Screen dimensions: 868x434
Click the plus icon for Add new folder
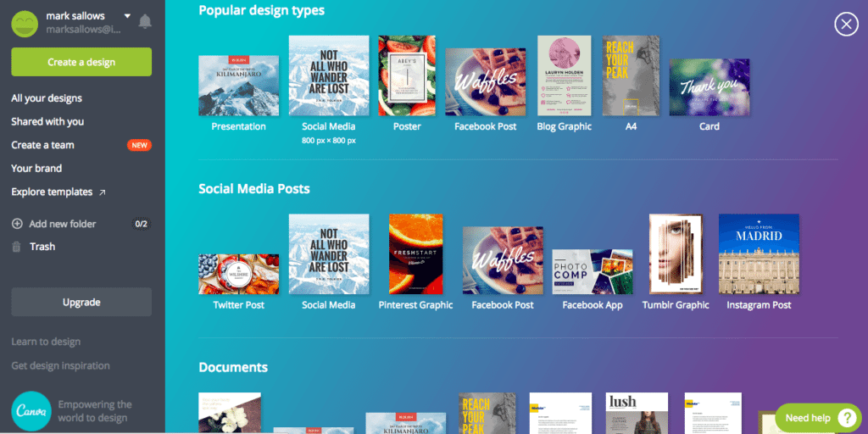point(17,224)
